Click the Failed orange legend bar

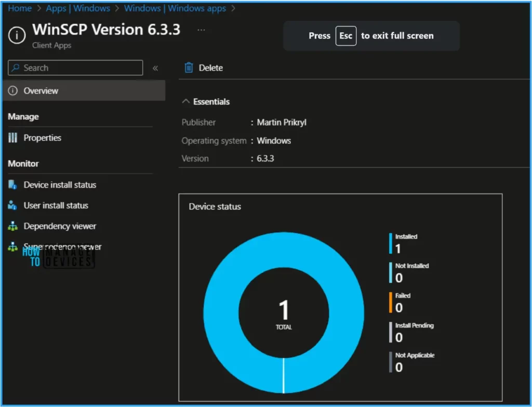(x=391, y=303)
